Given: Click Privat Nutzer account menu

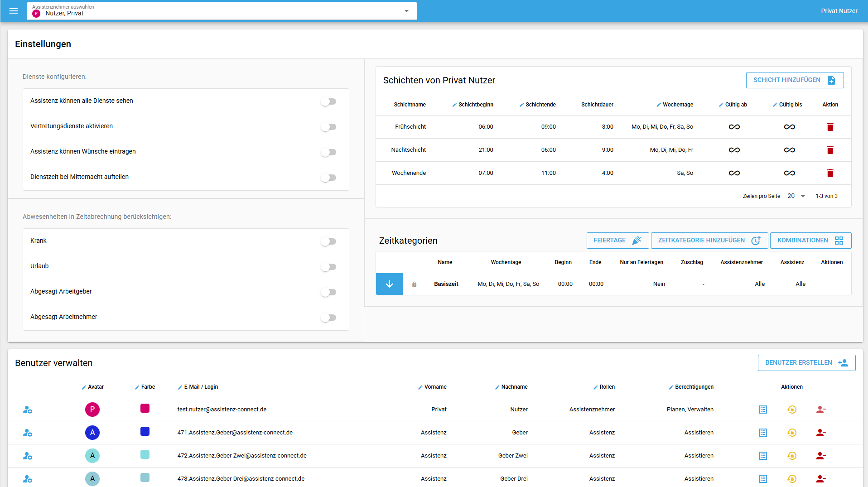Looking at the screenshot, I should point(839,11).
